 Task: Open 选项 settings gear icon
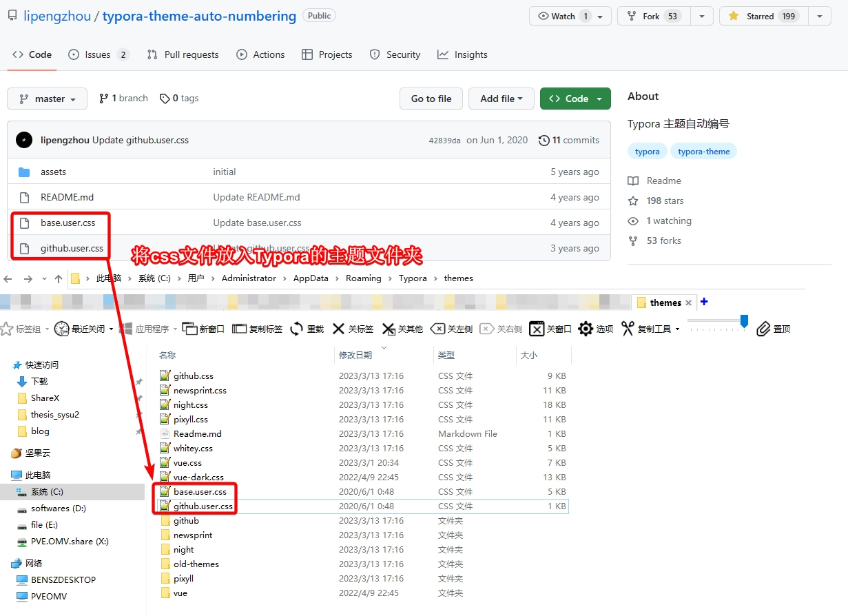click(586, 329)
